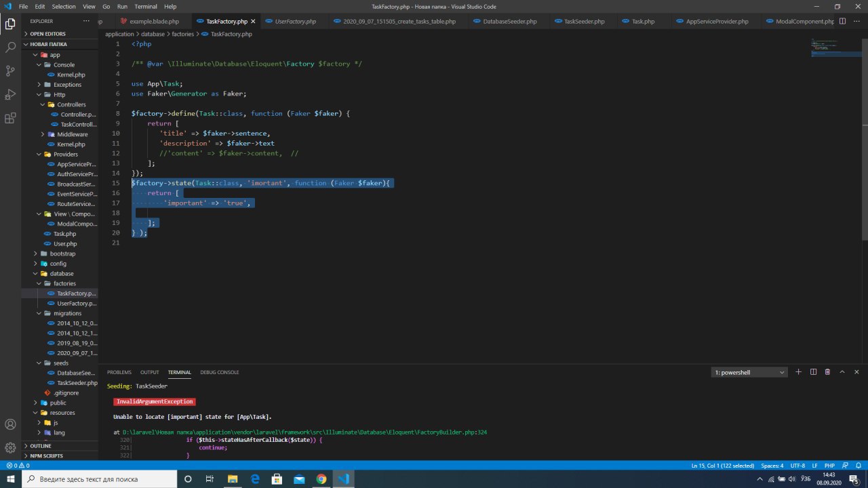Viewport: 868px width, 488px height.
Task: Open Explorer more actions ellipsis
Action: 85,21
